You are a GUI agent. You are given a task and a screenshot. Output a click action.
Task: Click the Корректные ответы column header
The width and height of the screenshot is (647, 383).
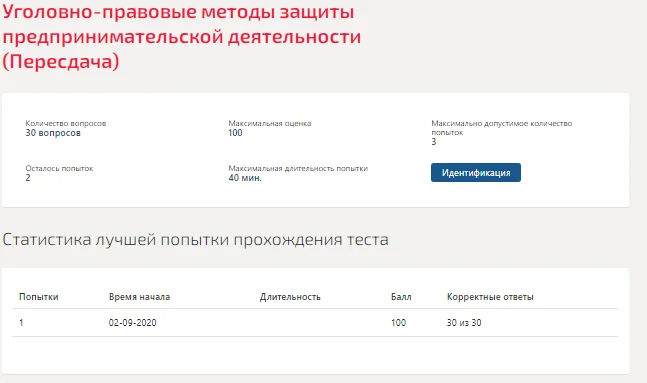pyautogui.click(x=490, y=297)
